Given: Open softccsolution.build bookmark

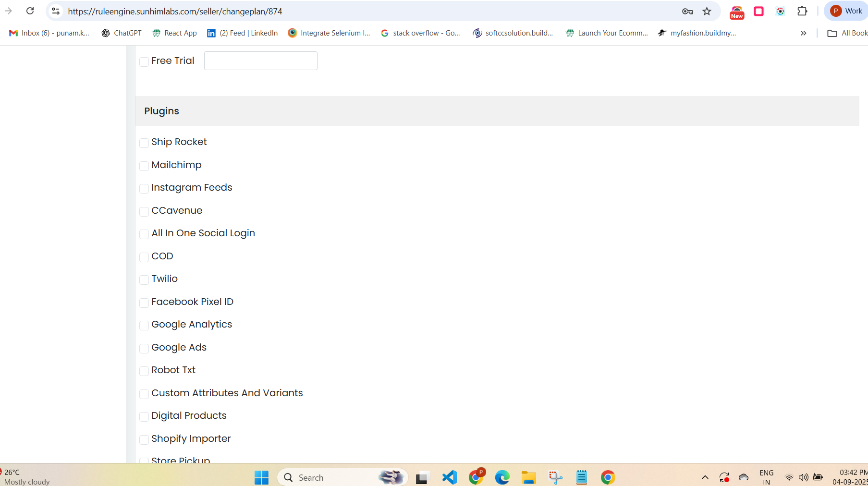Looking at the screenshot, I should [513, 33].
